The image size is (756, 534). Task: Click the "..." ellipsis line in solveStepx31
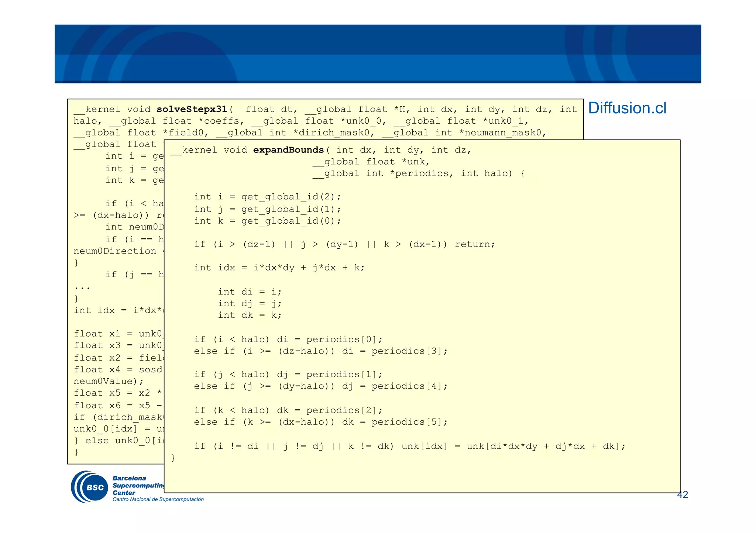coord(82,287)
